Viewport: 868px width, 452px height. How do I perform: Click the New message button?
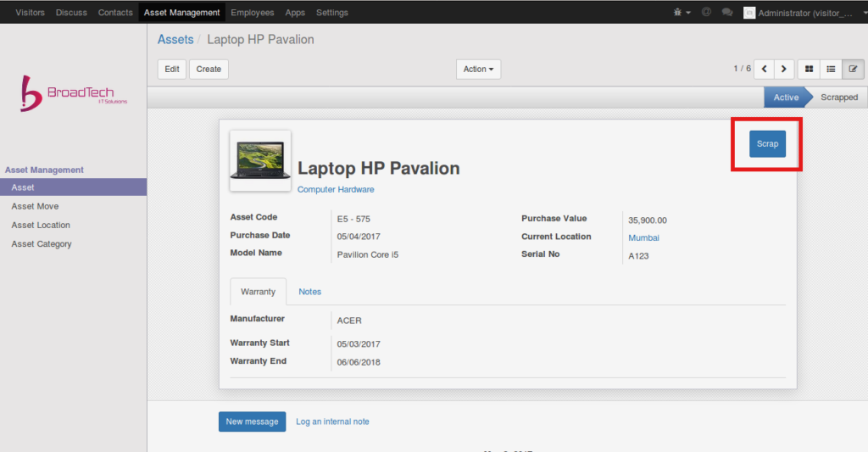click(x=252, y=421)
